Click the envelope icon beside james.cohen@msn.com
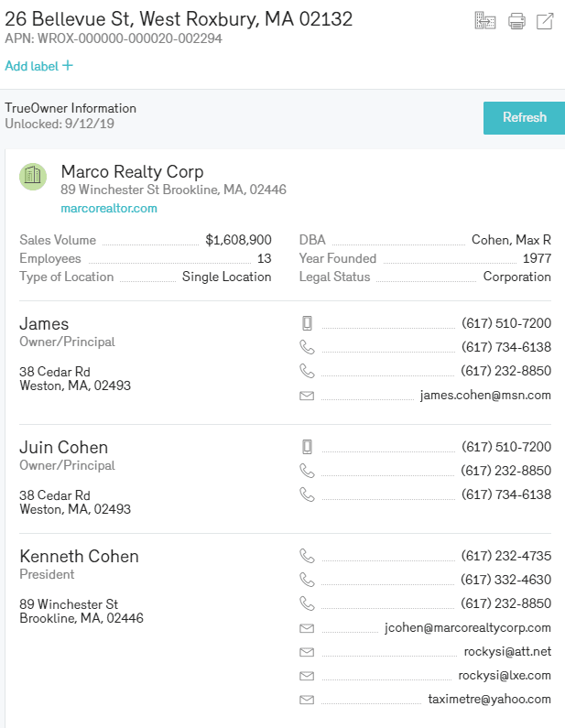This screenshot has width=565, height=728. [307, 396]
